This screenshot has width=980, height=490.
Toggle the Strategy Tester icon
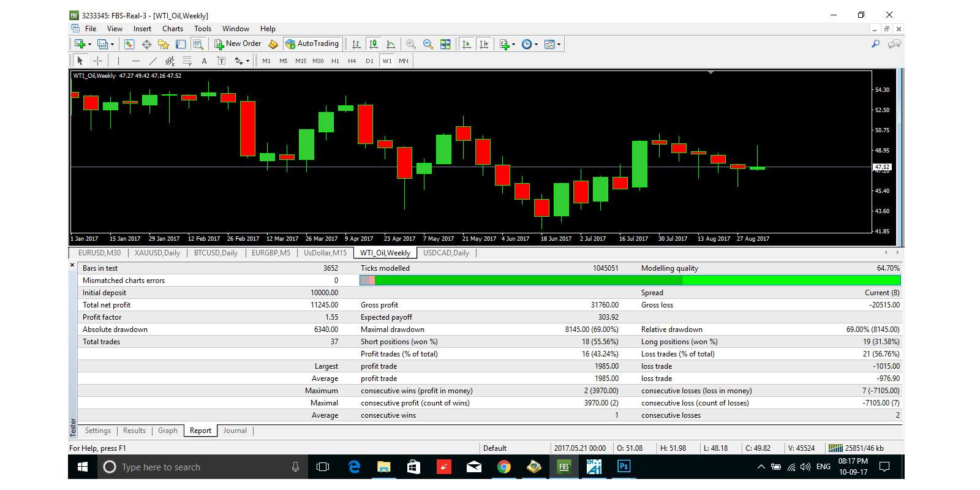(198, 44)
